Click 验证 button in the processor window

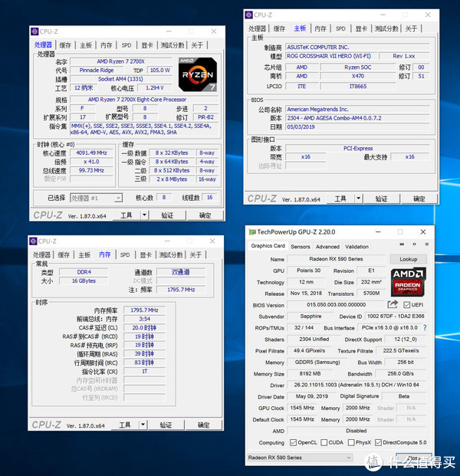[x=167, y=215]
